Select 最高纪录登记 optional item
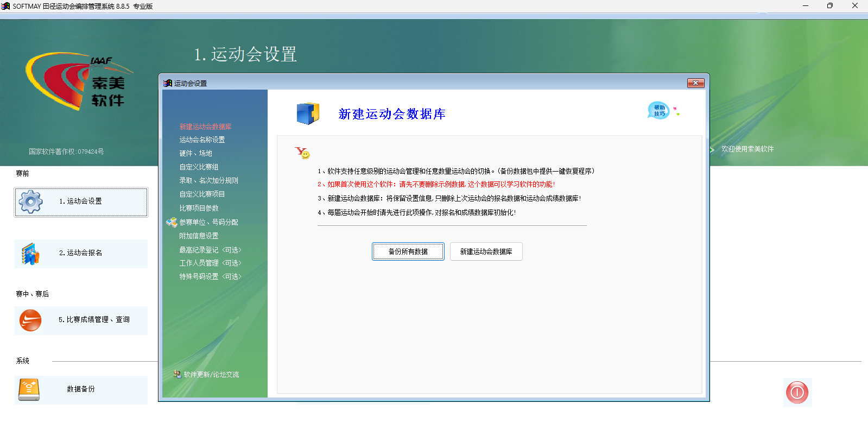Image resolution: width=868 pixels, height=435 pixels. pyautogui.click(x=210, y=250)
